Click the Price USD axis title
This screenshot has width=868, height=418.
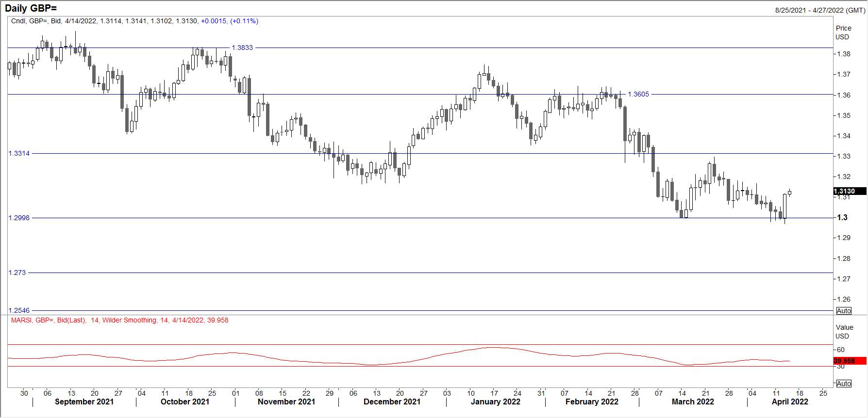843,32
